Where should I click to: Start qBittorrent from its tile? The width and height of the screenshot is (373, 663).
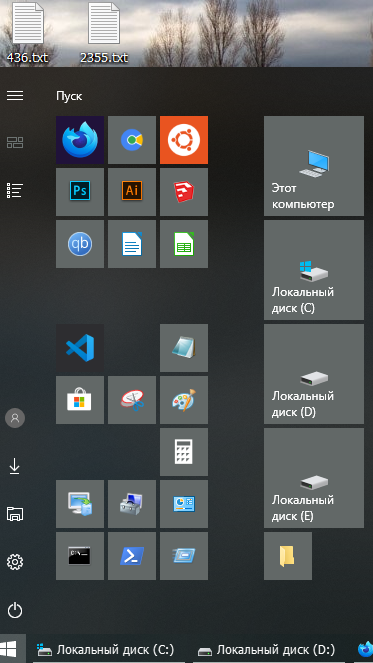(x=80, y=244)
